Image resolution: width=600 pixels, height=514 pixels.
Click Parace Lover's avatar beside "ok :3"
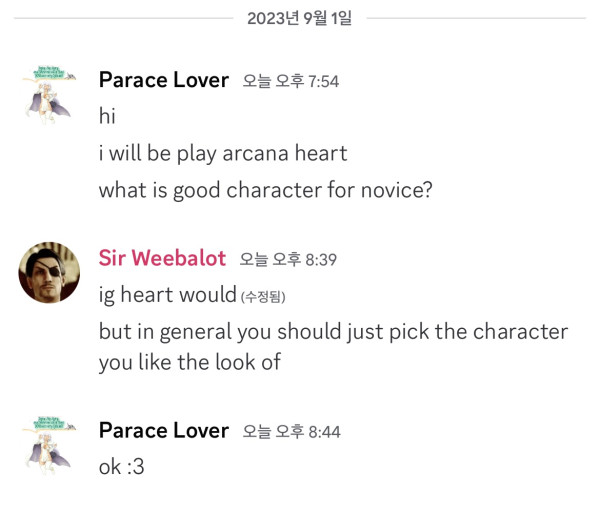tap(49, 446)
